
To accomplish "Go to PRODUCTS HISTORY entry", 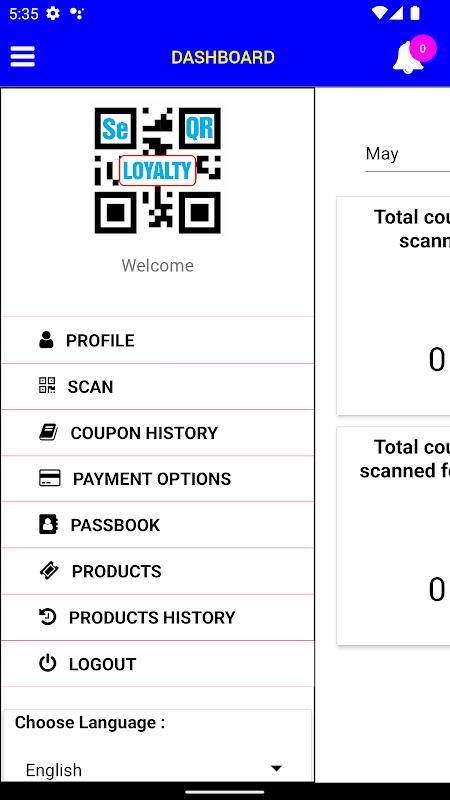I will [157, 617].
